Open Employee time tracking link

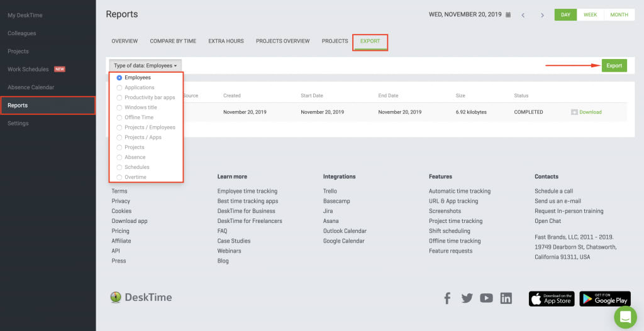247,191
